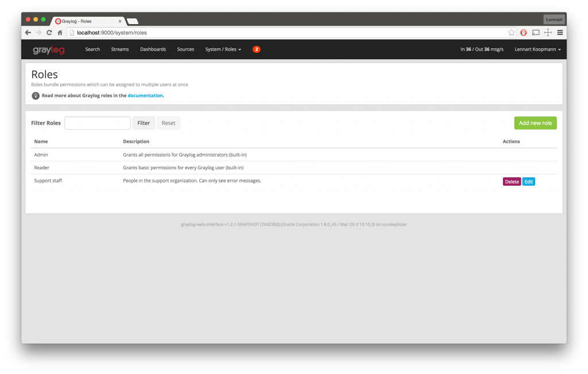Click the red notification badge showing 2
The width and height of the screenshot is (588, 374).
[x=256, y=49]
